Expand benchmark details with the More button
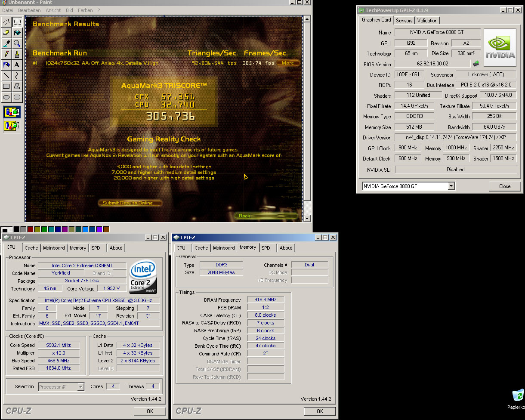525x420 pixels. pos(288,63)
